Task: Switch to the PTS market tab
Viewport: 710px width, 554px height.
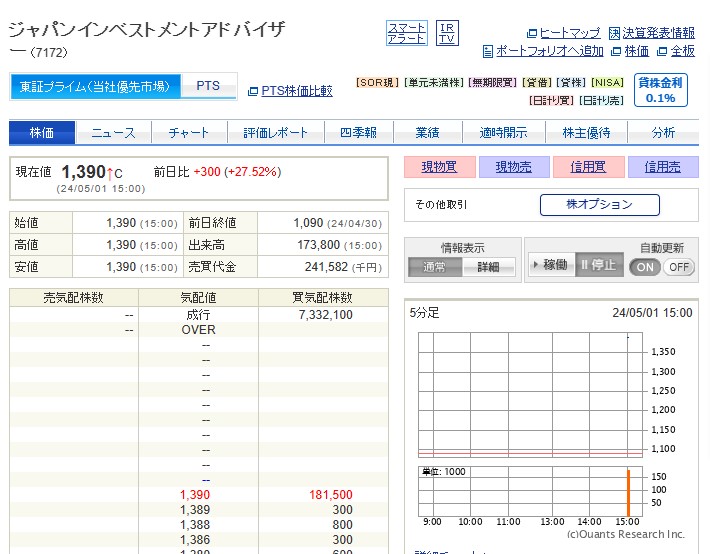Action: click(x=208, y=86)
